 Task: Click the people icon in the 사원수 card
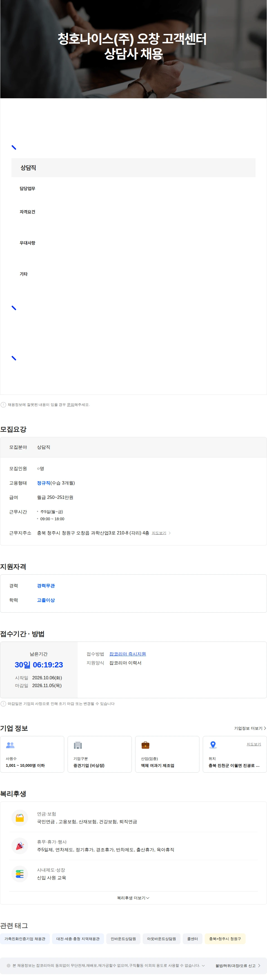(x=10, y=745)
